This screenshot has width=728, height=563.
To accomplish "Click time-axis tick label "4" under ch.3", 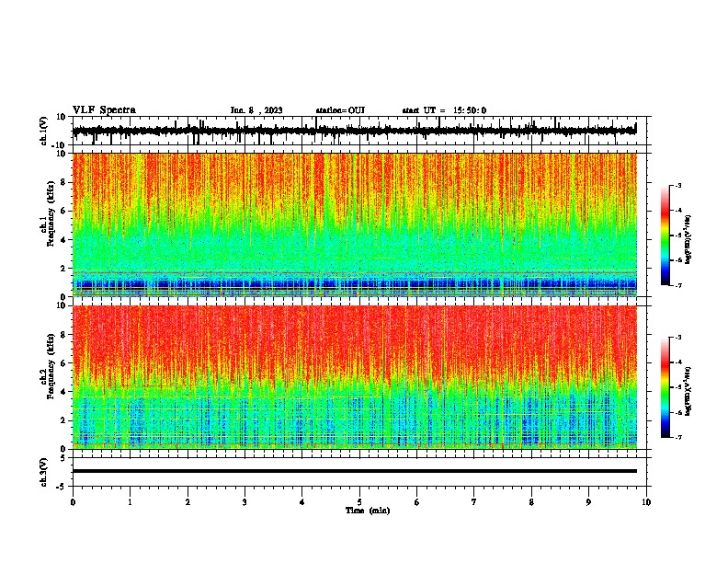I will click(x=302, y=502).
